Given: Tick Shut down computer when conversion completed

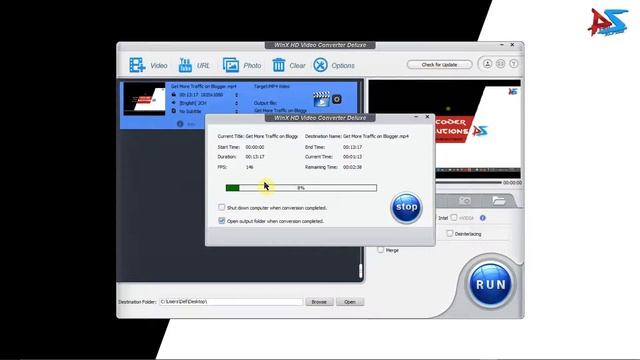Looking at the screenshot, I should (x=222, y=207).
